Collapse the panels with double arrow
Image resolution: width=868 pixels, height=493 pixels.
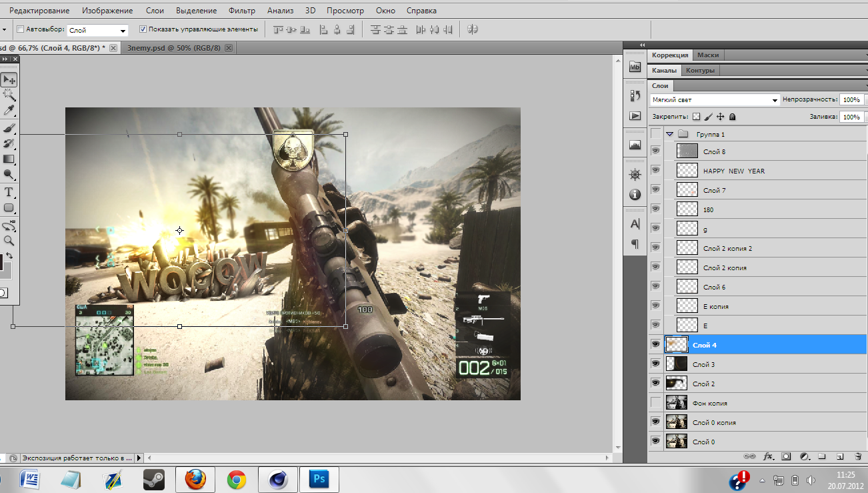click(641, 45)
